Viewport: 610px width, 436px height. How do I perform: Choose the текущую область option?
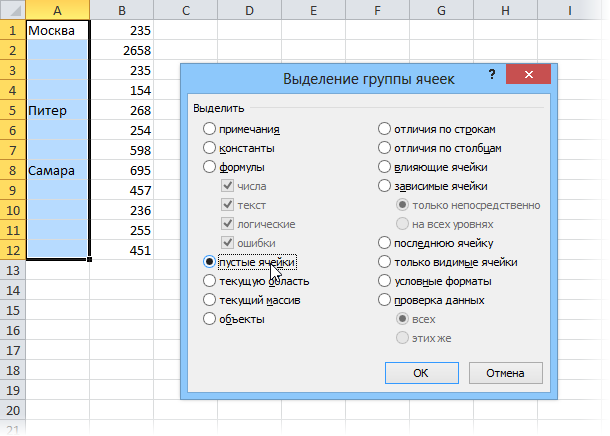coord(209,281)
